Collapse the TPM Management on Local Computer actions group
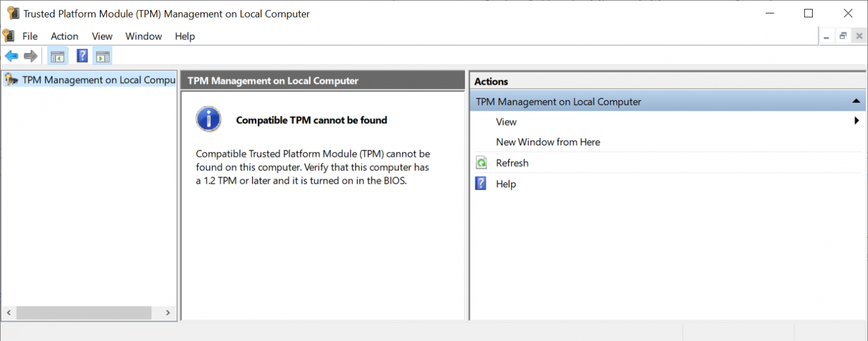 pyautogui.click(x=857, y=101)
